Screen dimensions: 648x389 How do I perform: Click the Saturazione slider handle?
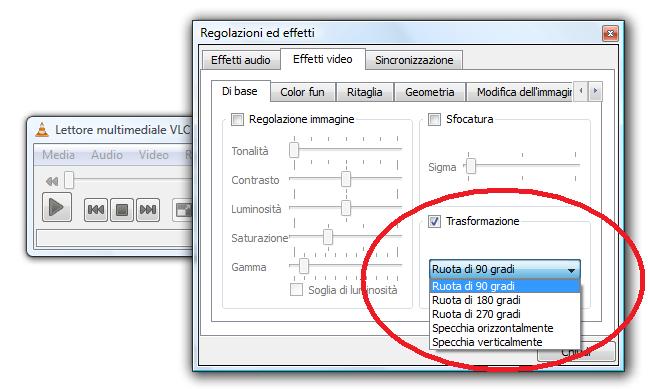(x=328, y=237)
